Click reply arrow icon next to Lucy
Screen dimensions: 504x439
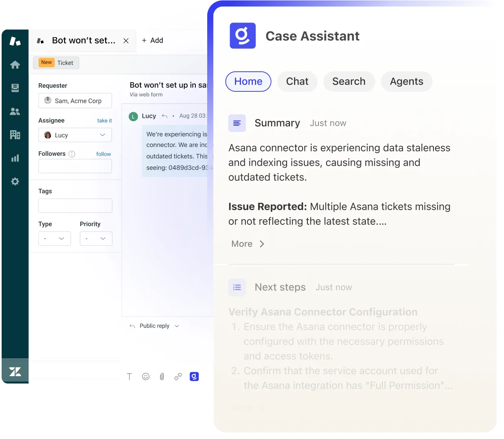point(164,116)
